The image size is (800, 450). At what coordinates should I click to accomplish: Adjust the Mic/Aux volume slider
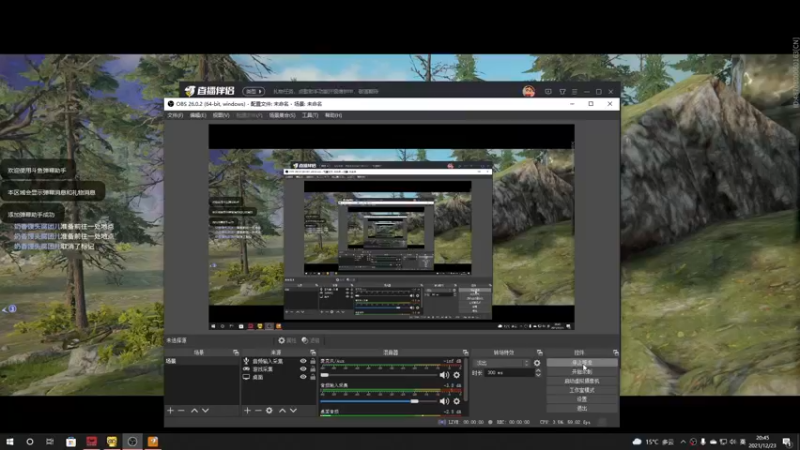tap(379, 375)
